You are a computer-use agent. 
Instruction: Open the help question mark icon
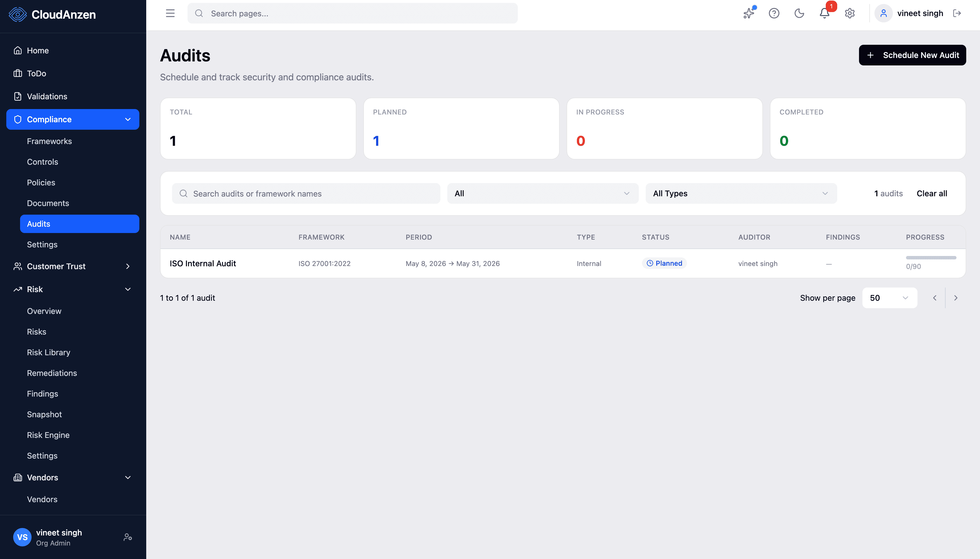coord(774,13)
